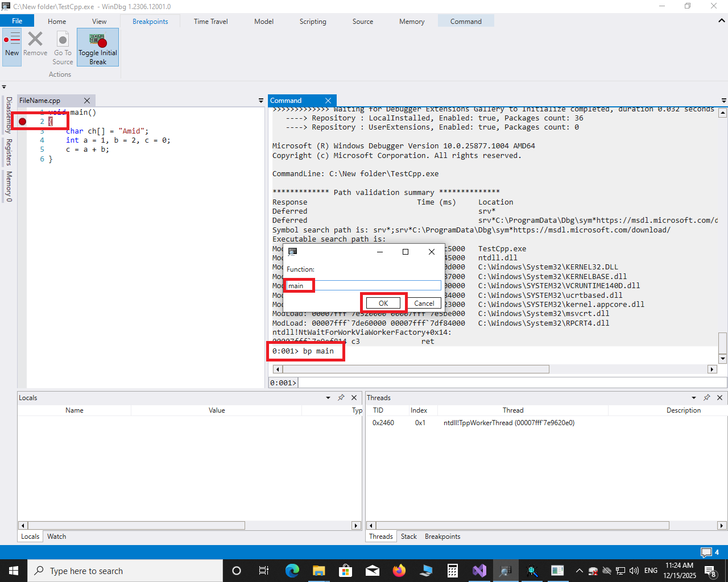The image size is (728, 582).
Task: Close the Command window tab
Action: coord(328,101)
